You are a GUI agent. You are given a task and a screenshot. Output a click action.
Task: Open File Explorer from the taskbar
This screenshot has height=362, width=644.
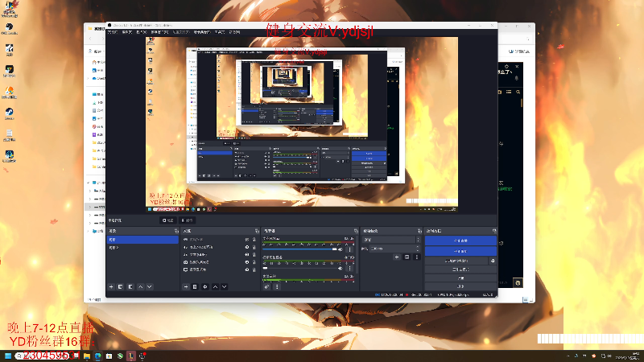(87, 356)
